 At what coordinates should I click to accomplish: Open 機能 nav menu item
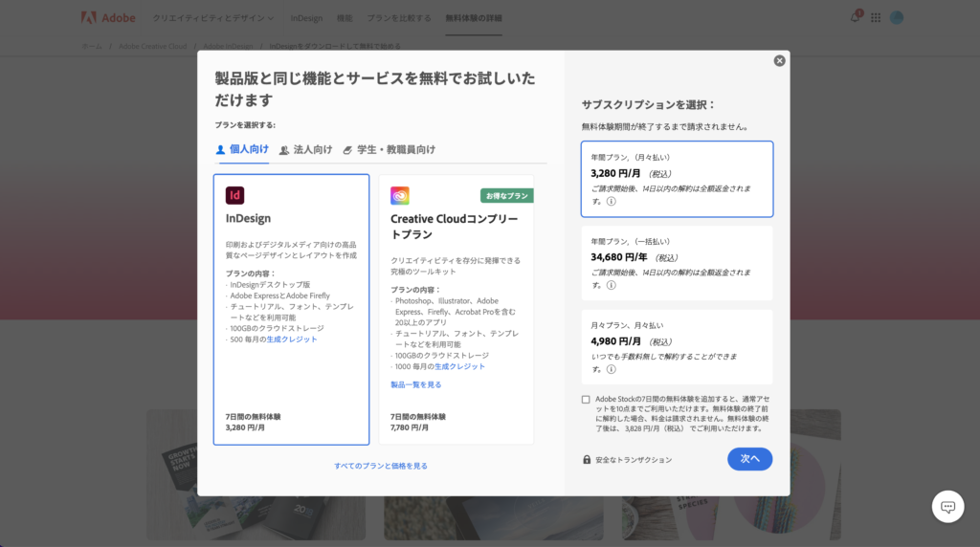(x=345, y=18)
